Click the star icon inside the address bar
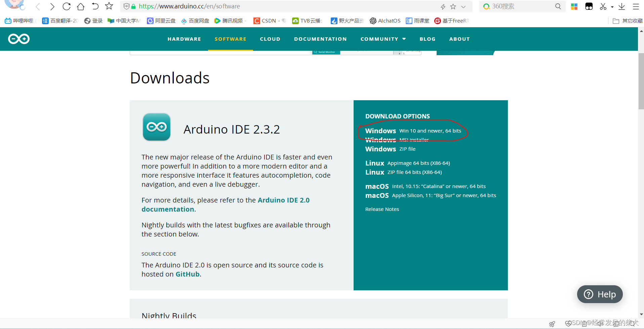Viewport: 644px width, 329px height. tap(453, 6)
